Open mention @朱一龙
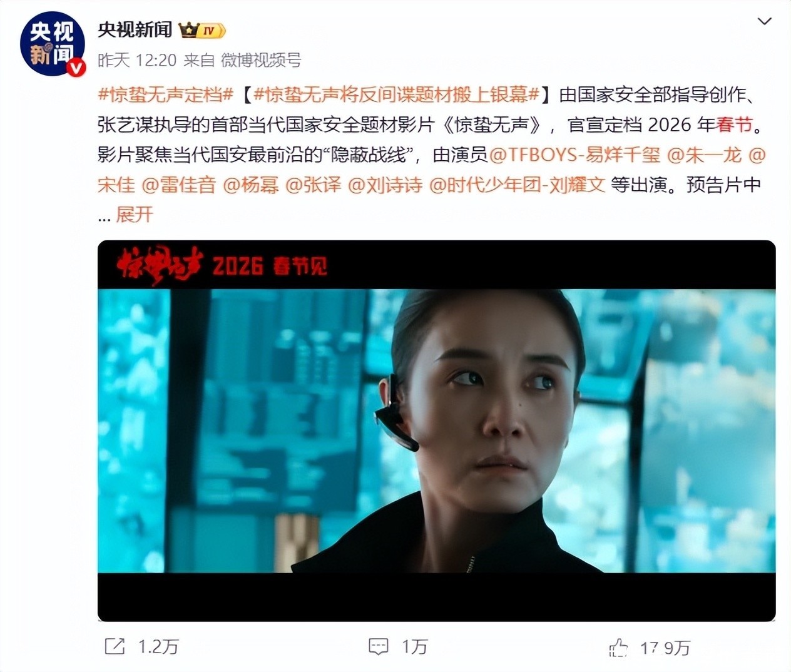791x672 pixels. [704, 155]
